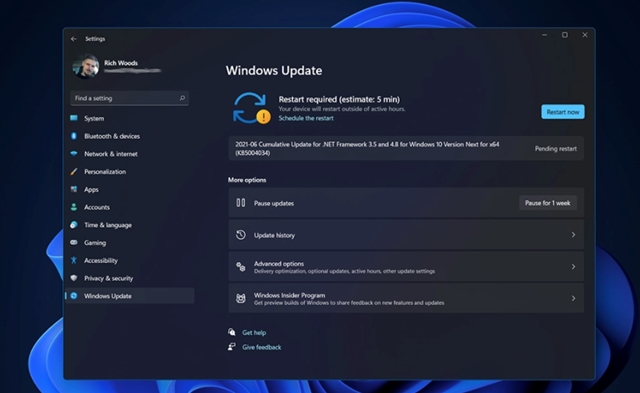Minimize the Settings window
The width and height of the screenshot is (640, 393).
point(544,35)
